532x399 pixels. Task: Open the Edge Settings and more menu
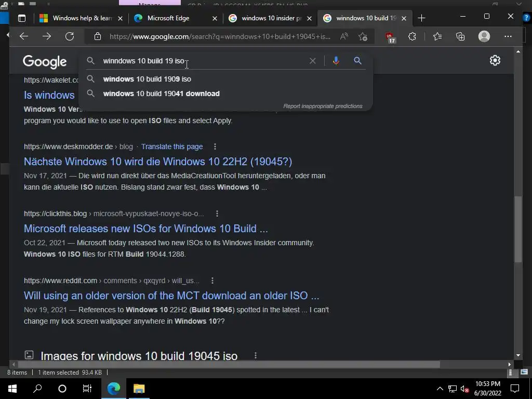click(x=508, y=36)
